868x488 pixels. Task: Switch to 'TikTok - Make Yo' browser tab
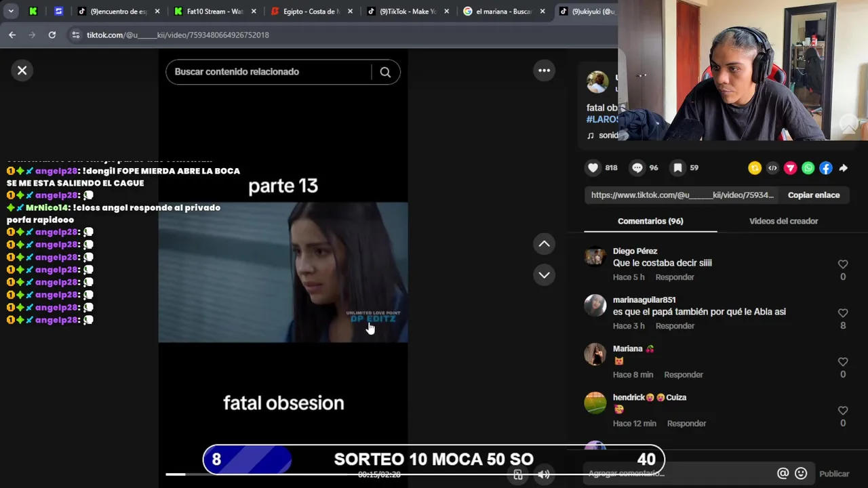click(x=408, y=12)
